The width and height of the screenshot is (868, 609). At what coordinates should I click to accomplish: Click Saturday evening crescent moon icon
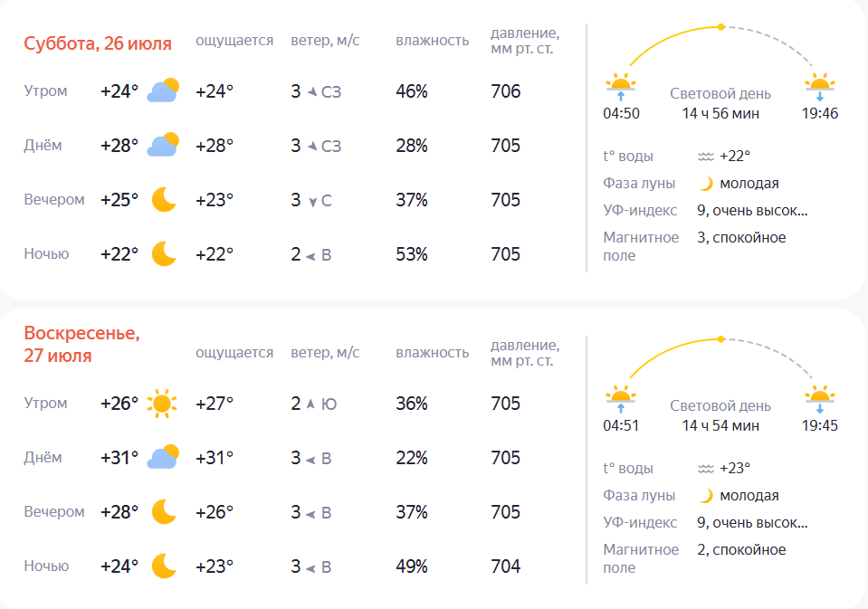(x=164, y=199)
